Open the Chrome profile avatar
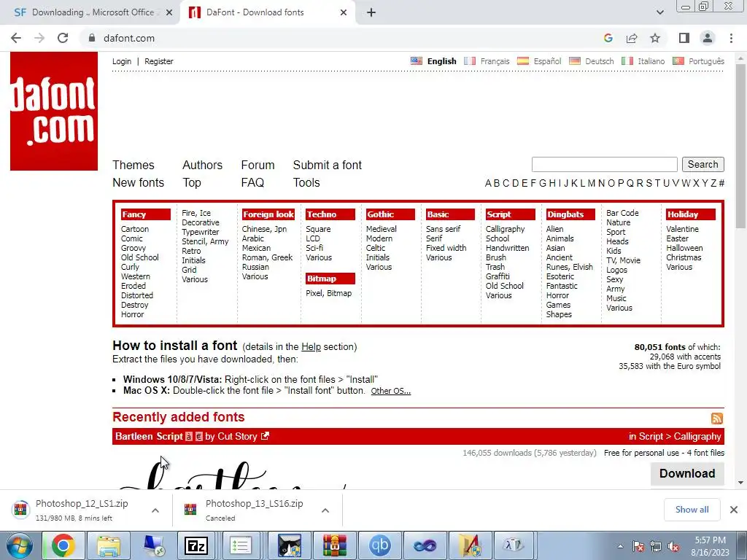The height and width of the screenshot is (560, 747). tap(708, 38)
